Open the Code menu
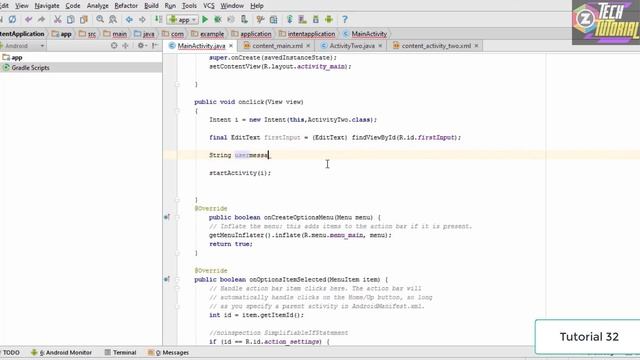 pos(73,6)
